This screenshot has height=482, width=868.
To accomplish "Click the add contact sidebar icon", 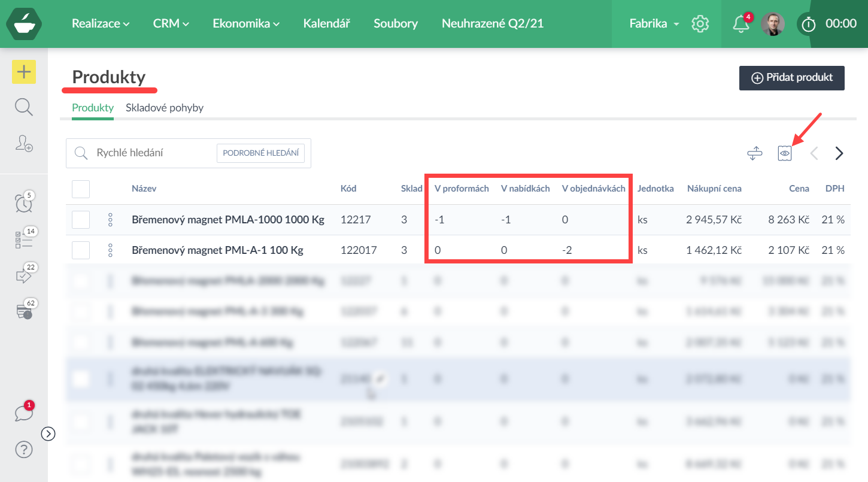I will pos(24,143).
